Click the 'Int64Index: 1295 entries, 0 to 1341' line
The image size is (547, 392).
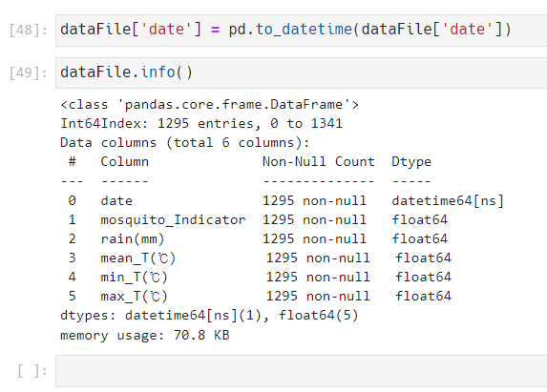[x=201, y=124]
